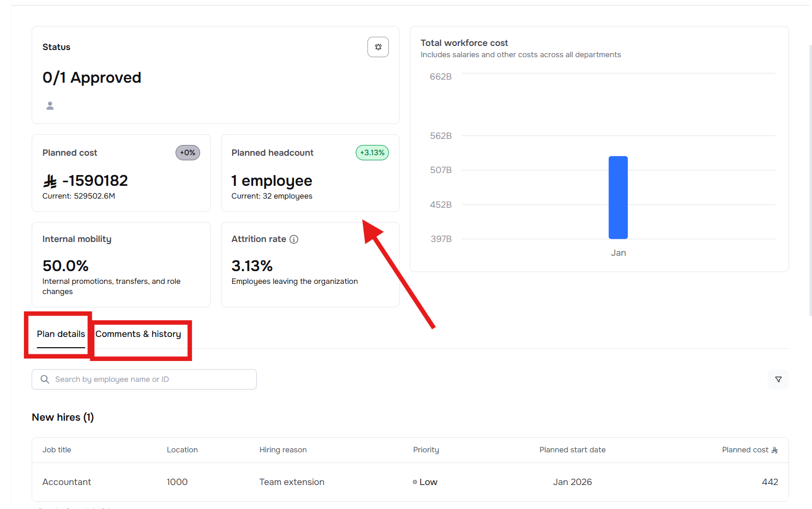Open the Accountant job title row
Image resolution: width=812 pixels, height=509 pixels.
tap(67, 482)
